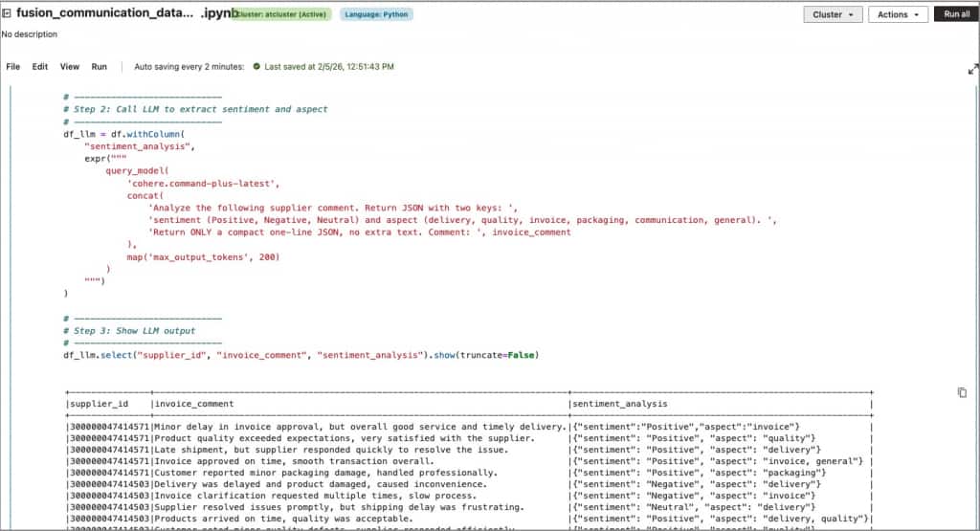
Task: Expand the notebook to full screen
Action: [x=972, y=70]
